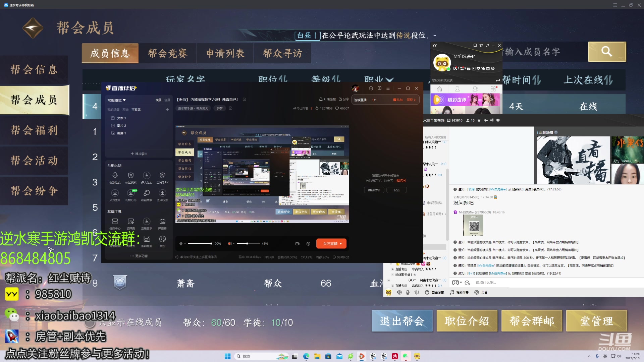
Task: Open 视频连麦 in the streaming companion
Action: point(115,178)
